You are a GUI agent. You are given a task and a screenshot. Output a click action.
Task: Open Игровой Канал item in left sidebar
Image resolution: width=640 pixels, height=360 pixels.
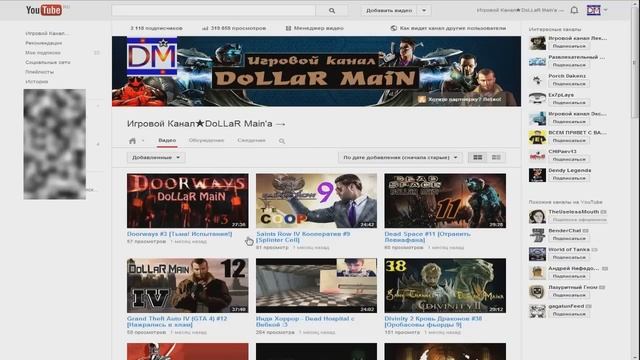pos(47,33)
